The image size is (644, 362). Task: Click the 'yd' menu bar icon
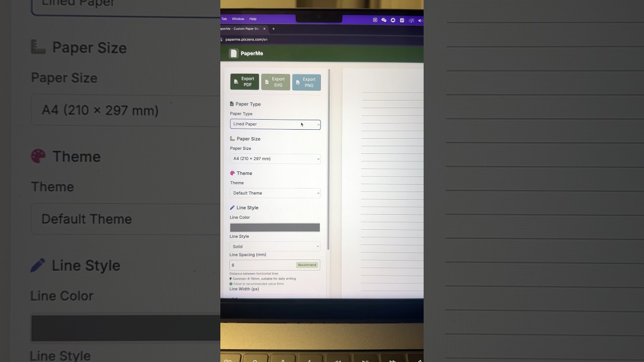click(x=402, y=20)
